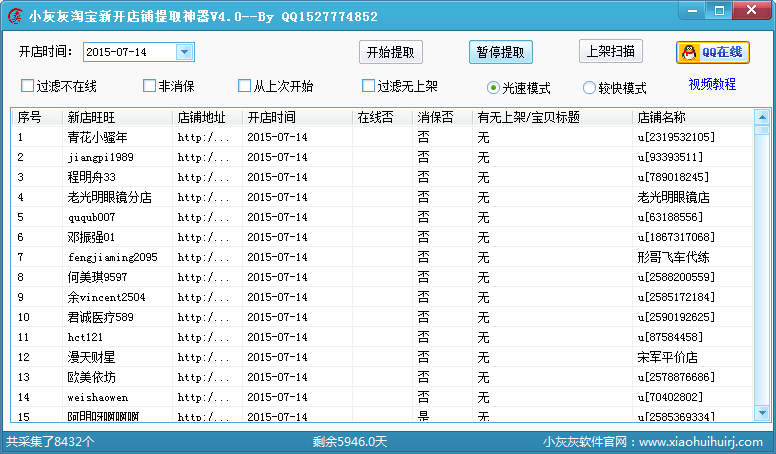
Task: Select the 较快模式 radio button
Action: [589, 87]
